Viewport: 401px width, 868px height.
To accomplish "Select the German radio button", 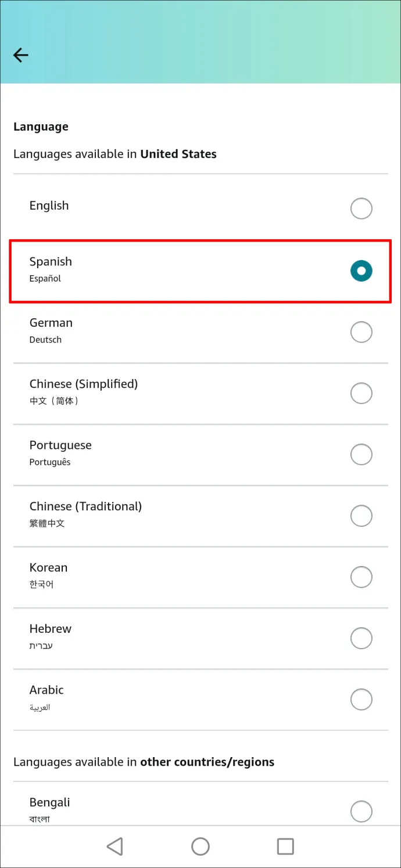I will (361, 332).
